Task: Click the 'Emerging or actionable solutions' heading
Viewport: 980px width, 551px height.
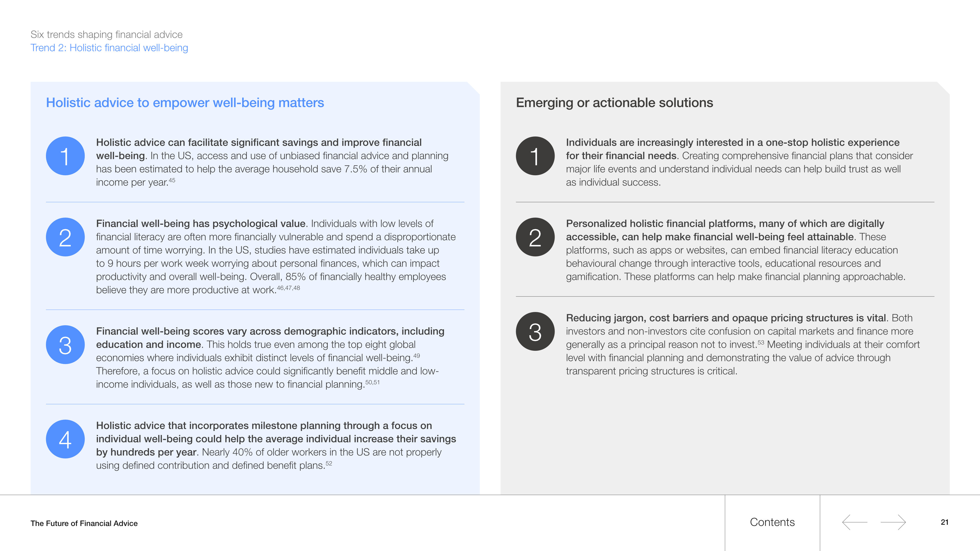Action: coord(614,103)
